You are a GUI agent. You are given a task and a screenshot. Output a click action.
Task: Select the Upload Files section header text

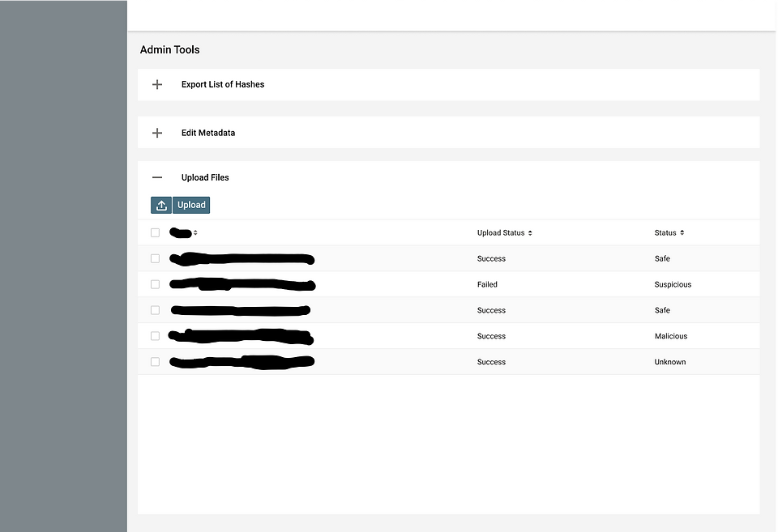[x=203, y=177]
